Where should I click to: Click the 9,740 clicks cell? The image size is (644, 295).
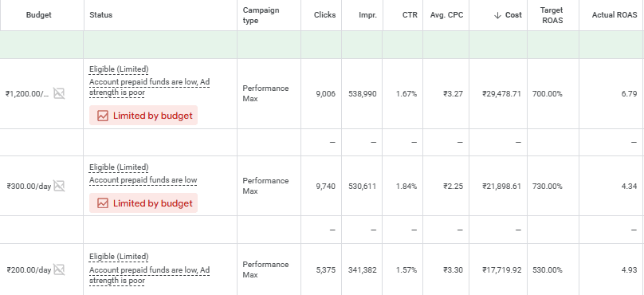[325, 186]
